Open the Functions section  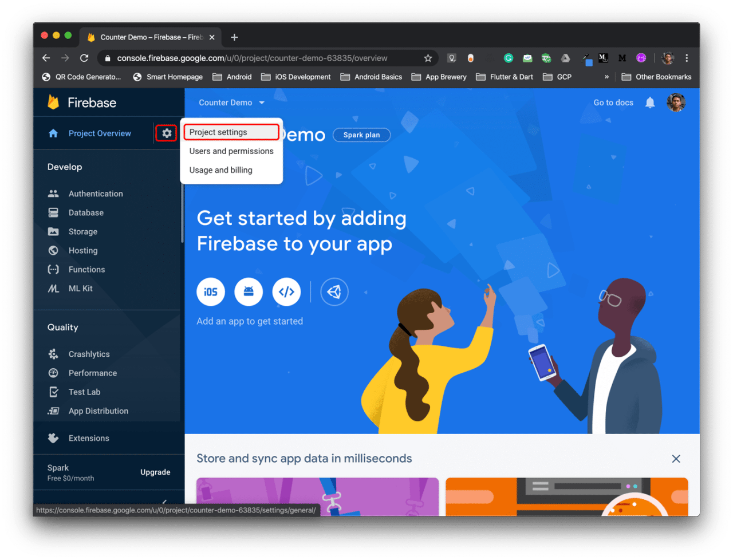86,269
